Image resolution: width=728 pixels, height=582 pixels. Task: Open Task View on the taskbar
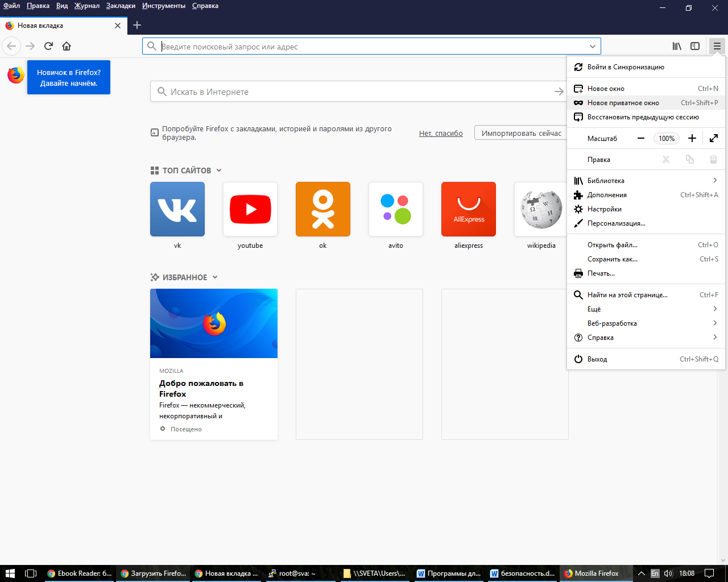pos(31,573)
